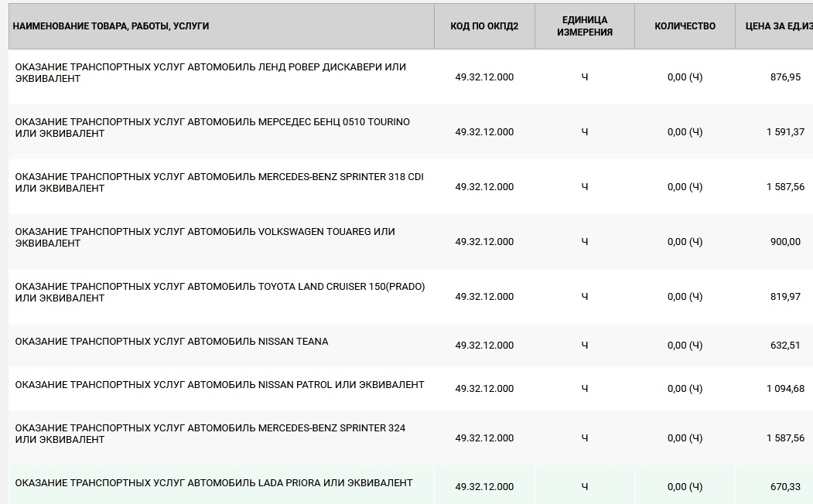The height and width of the screenshot is (504, 813).
Task: Click OKPD2 code in Lada Priora row
Action: (x=484, y=487)
